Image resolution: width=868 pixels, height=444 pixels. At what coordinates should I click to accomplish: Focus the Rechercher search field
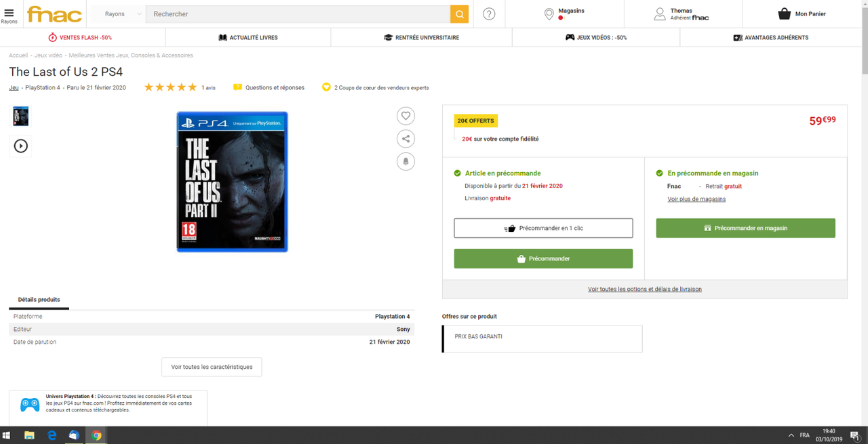click(x=298, y=14)
